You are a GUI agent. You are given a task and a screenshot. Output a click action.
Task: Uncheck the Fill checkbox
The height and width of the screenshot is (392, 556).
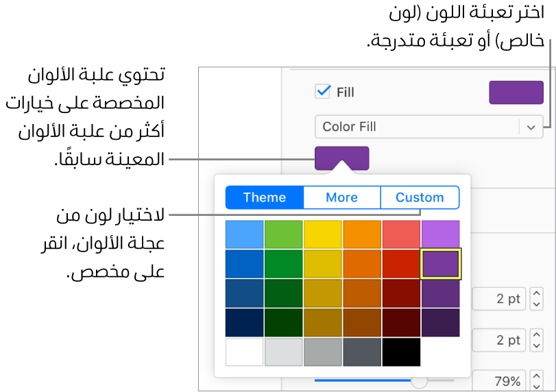click(x=323, y=91)
